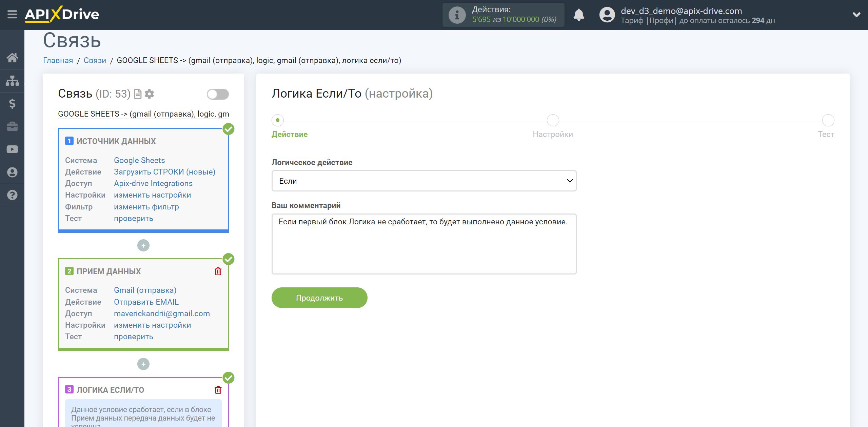868x427 pixels.
Task: Click изменить настройки in Источник данных
Action: [x=153, y=195]
